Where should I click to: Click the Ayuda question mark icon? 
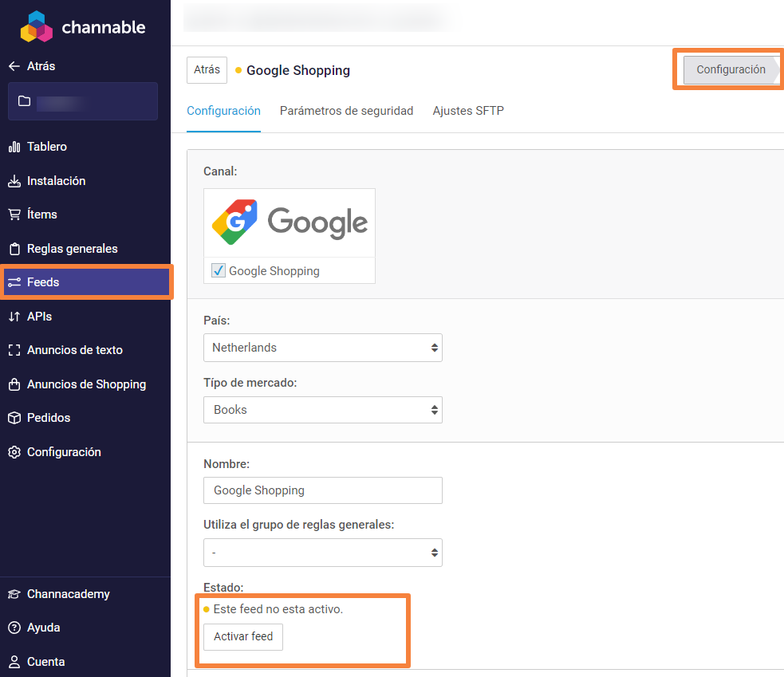click(x=14, y=628)
